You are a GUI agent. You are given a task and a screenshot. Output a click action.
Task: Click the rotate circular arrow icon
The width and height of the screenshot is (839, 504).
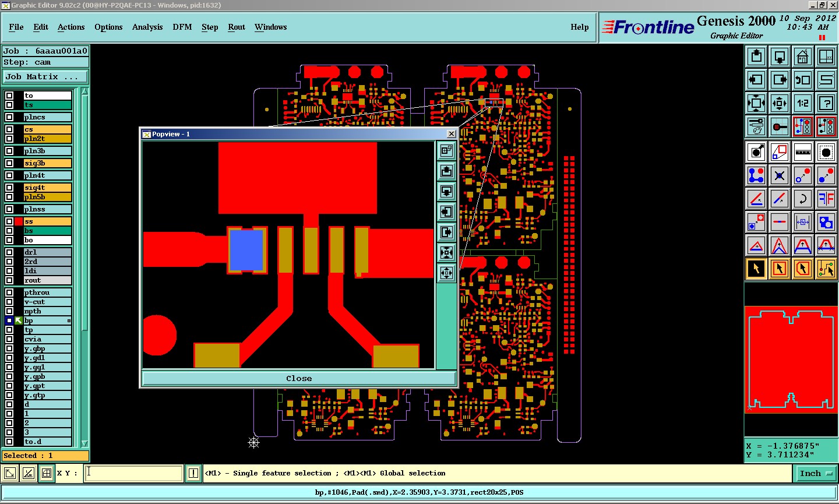[x=803, y=199]
